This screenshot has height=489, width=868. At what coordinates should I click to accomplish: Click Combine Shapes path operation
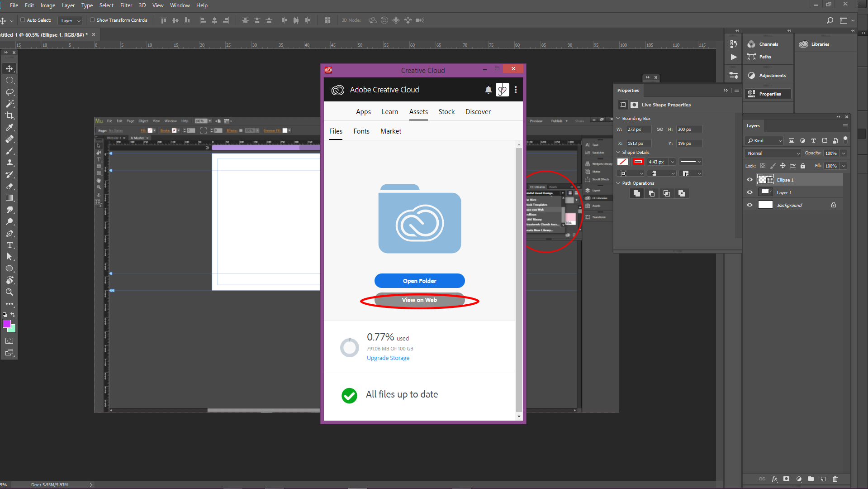tap(636, 193)
